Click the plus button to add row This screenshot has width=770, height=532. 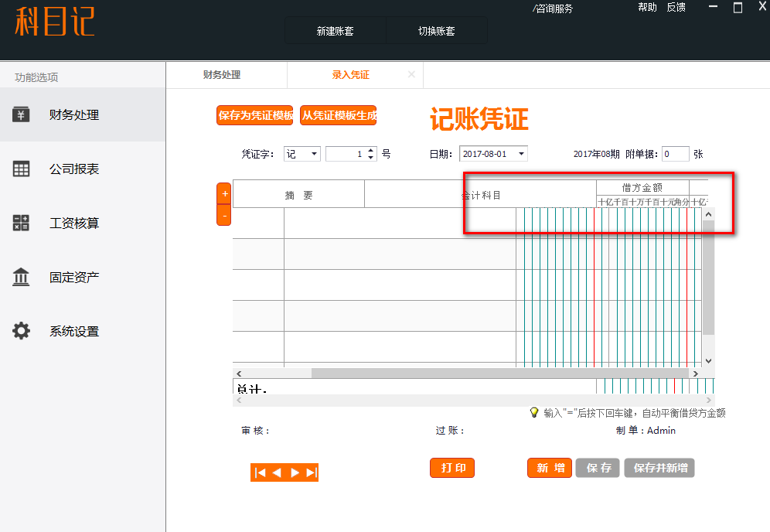pos(224,193)
